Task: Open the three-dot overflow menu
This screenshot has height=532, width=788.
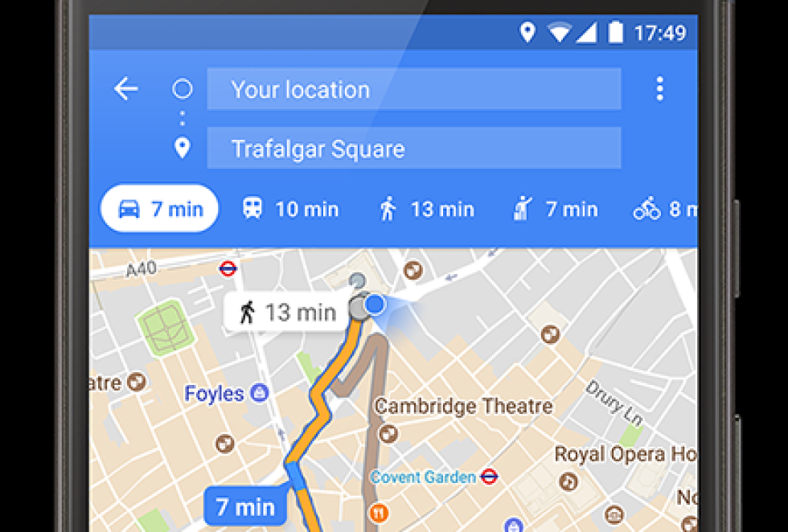Action: coord(659,89)
